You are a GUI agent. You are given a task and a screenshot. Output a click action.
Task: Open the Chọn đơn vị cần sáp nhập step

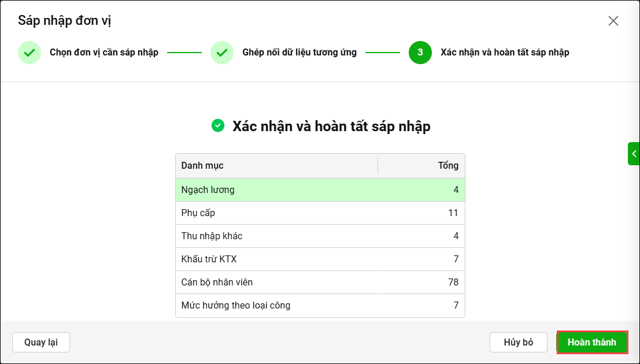tap(104, 52)
